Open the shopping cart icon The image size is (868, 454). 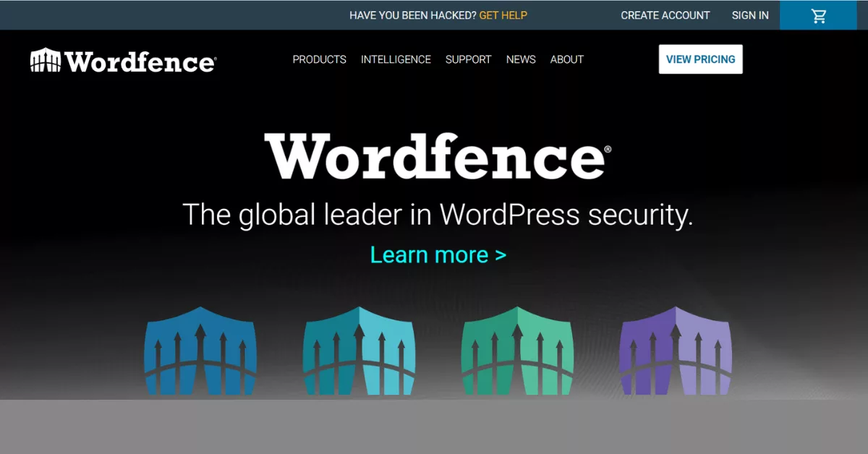click(818, 16)
